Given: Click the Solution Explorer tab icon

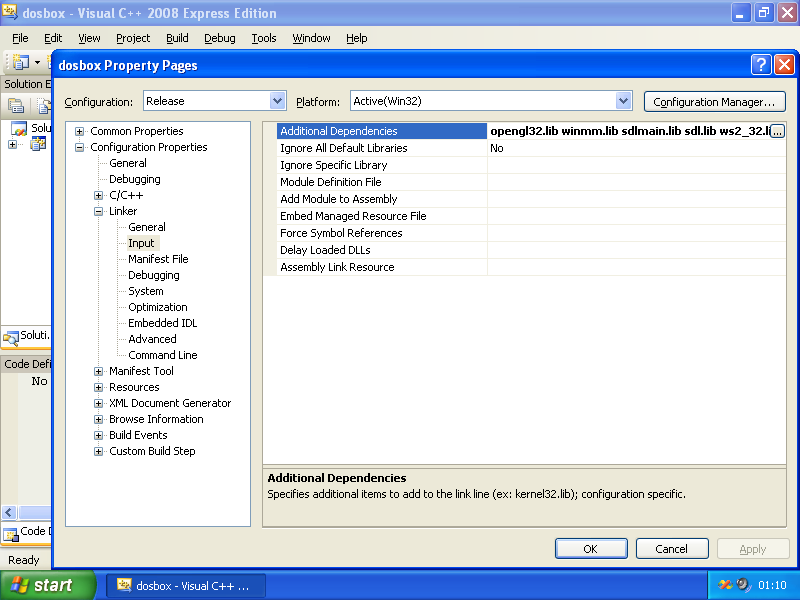Looking at the screenshot, I should point(11,335).
